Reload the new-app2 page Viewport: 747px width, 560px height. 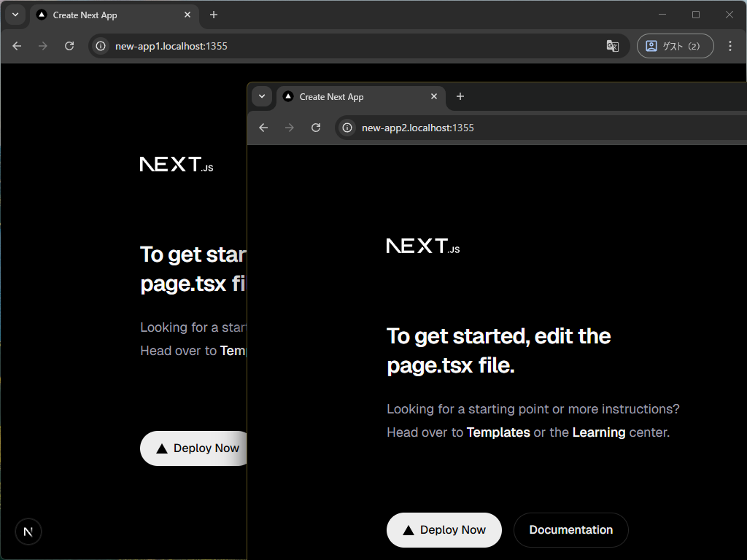(315, 128)
